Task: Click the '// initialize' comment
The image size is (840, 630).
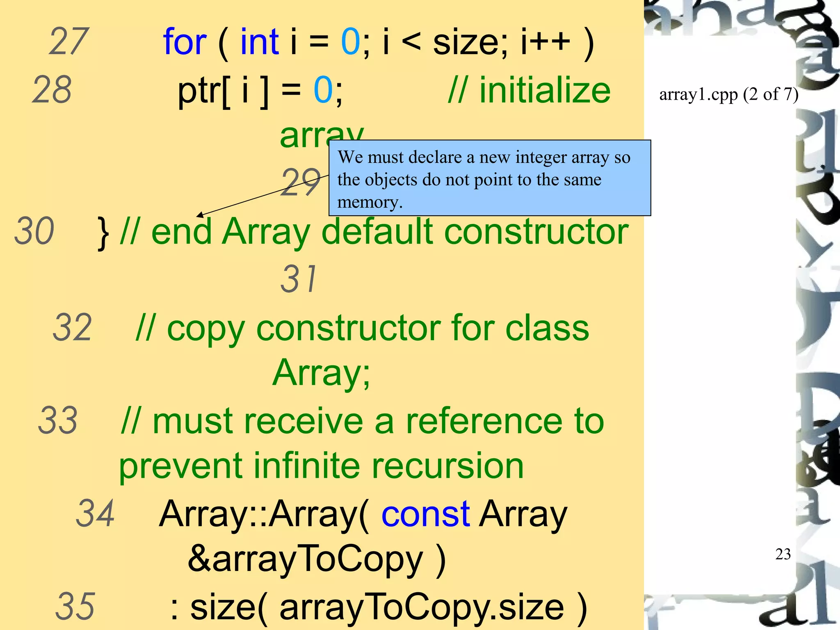Action: pyautogui.click(x=530, y=90)
